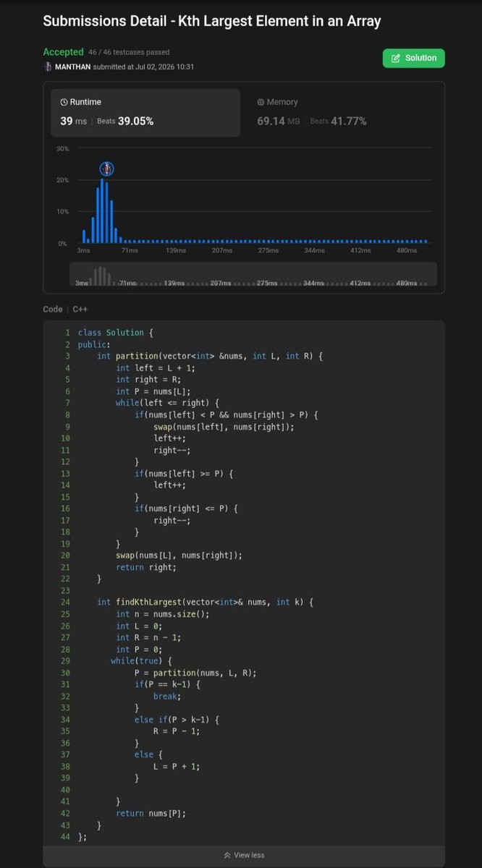Click the avatar marker on the runtime chart
This screenshot has height=868, width=482.
tap(107, 169)
